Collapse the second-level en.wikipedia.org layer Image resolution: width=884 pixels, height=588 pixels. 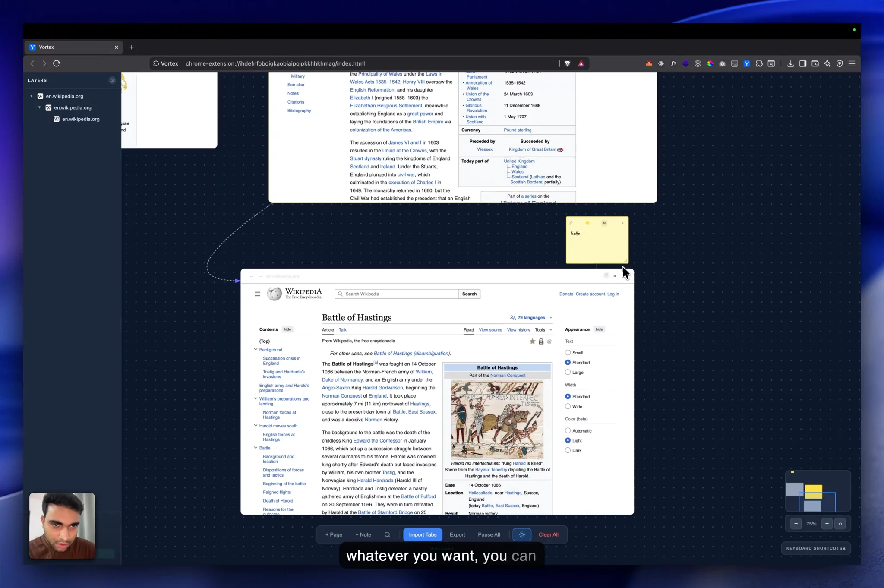pyautogui.click(x=39, y=107)
